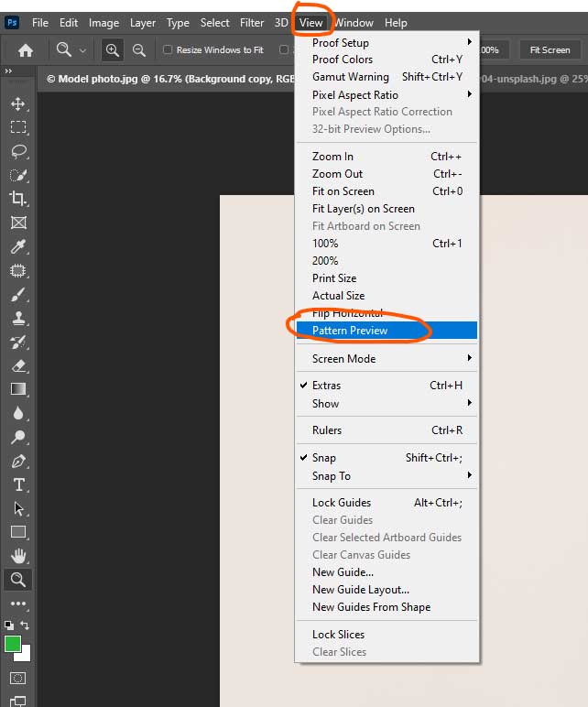Screen dimensions: 588x707
Task: Select the Horizontal Type tool
Action: click(x=18, y=484)
